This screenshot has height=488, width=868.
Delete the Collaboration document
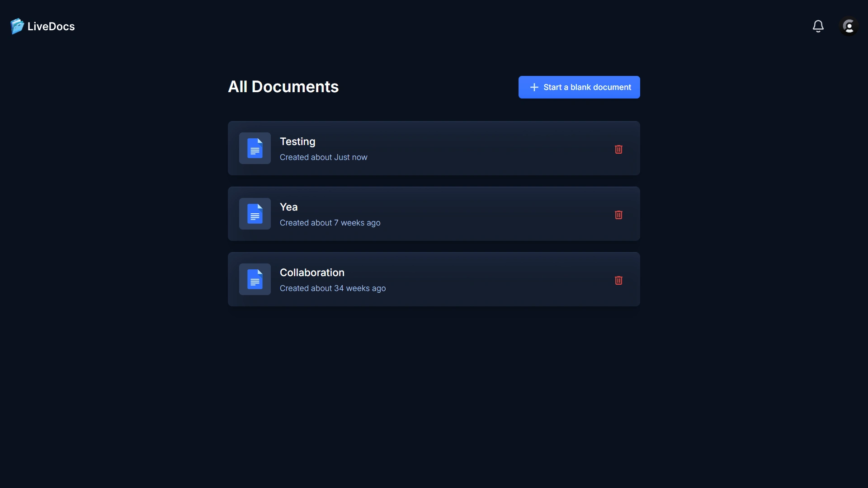pos(618,280)
